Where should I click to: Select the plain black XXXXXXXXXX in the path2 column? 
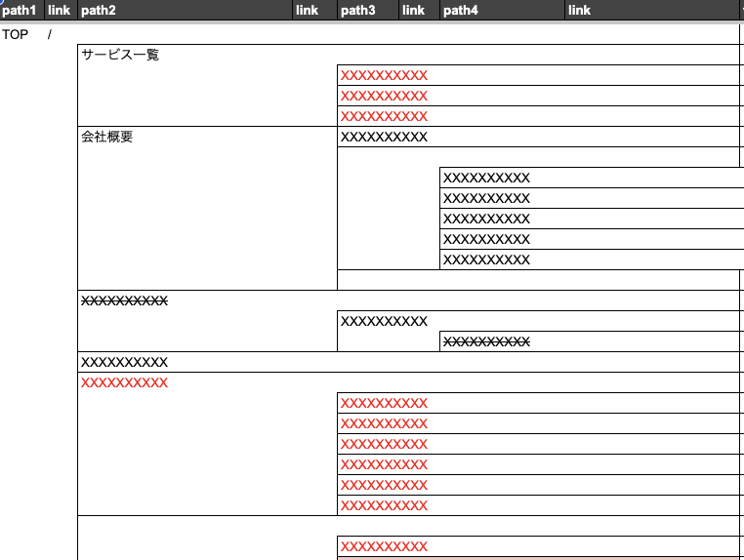[x=124, y=362]
